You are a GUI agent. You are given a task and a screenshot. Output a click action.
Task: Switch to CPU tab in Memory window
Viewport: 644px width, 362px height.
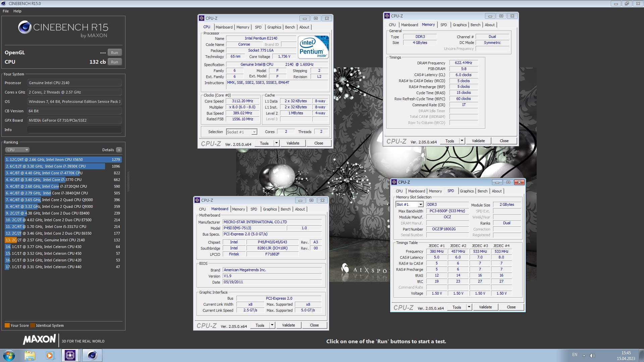point(392,25)
